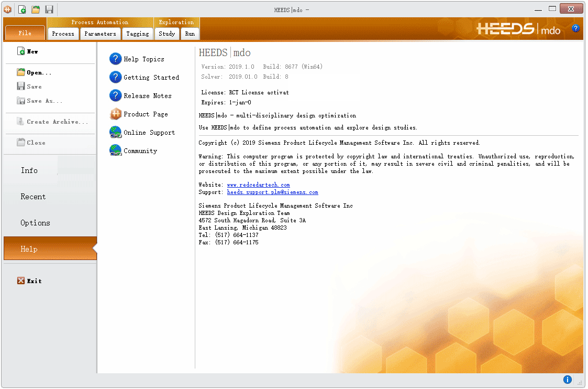Click the Tel: (517) 664-1137 text
Viewport: 588px width, 389px height.
point(229,235)
